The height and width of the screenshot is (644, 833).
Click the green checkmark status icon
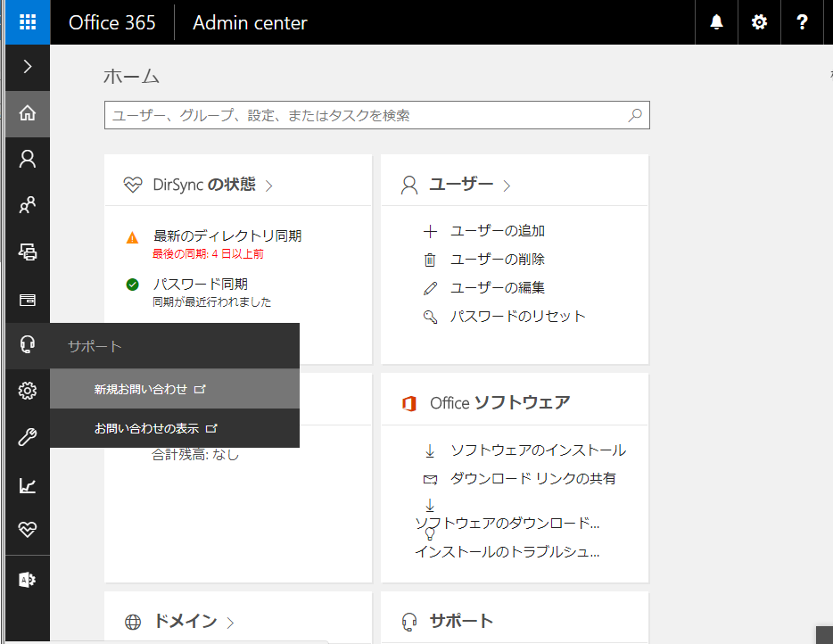(x=132, y=285)
